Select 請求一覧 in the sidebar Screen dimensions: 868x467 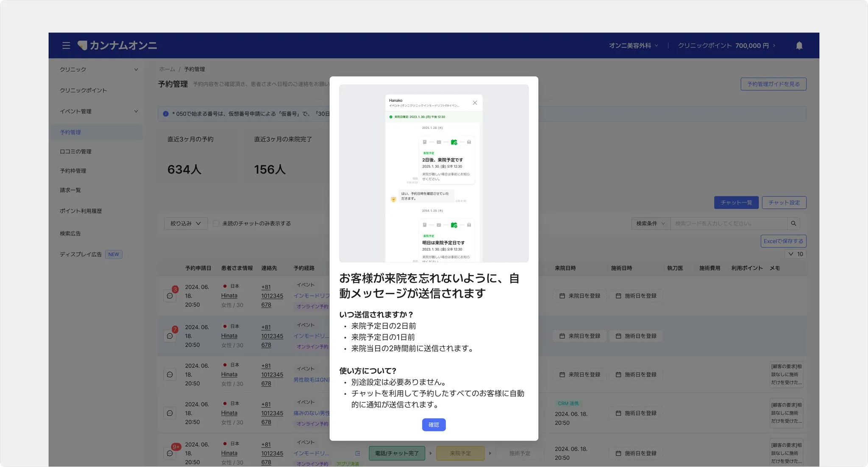coord(70,190)
